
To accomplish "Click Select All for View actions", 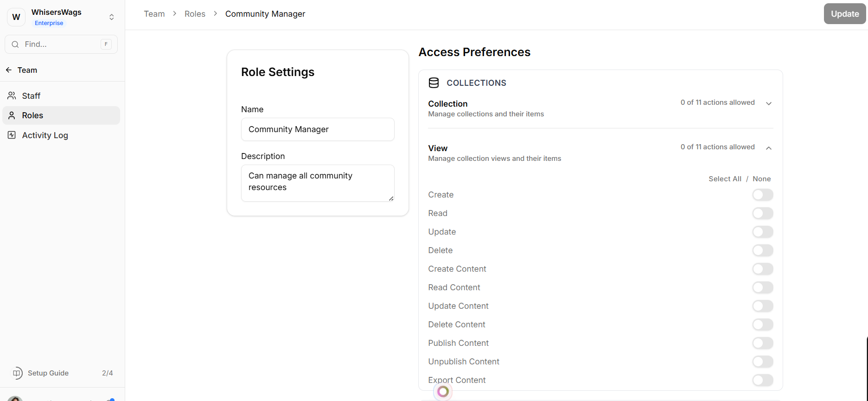I will click(725, 179).
